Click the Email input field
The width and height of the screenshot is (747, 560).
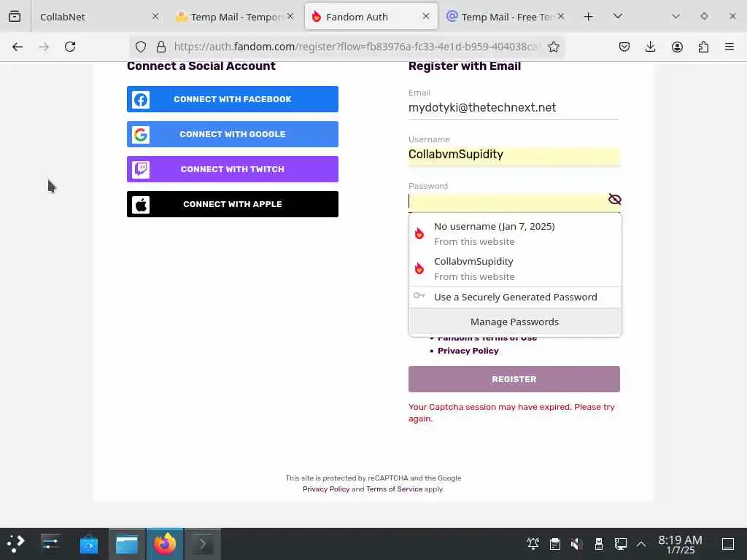pos(514,108)
